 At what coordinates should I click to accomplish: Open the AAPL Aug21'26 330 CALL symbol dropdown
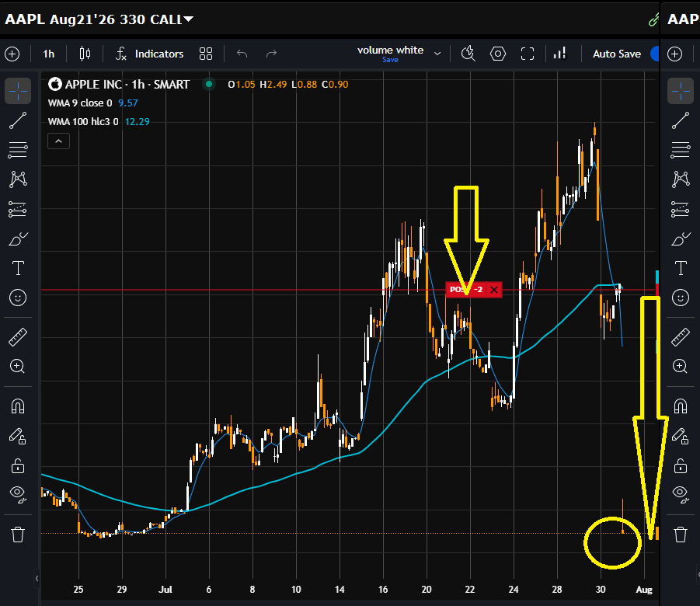coord(99,19)
